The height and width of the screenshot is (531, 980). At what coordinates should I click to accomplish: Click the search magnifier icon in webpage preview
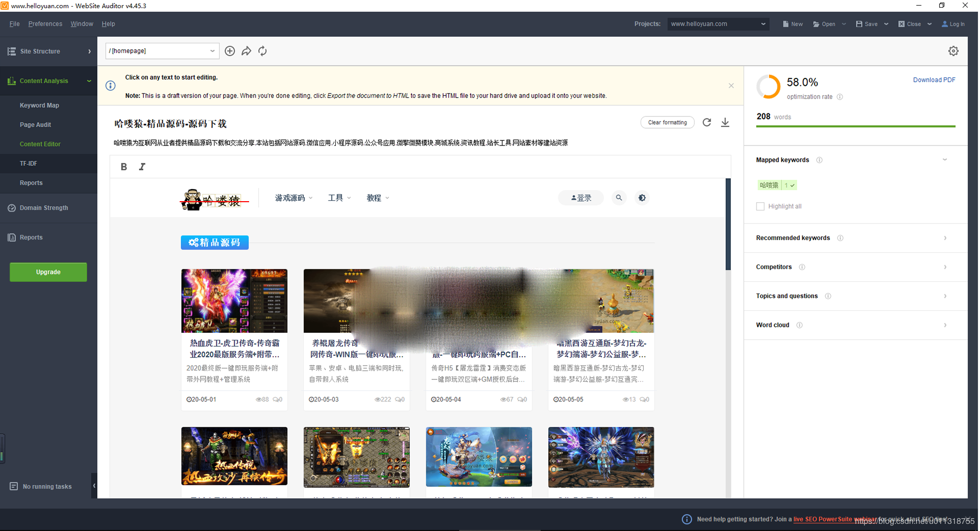click(619, 198)
